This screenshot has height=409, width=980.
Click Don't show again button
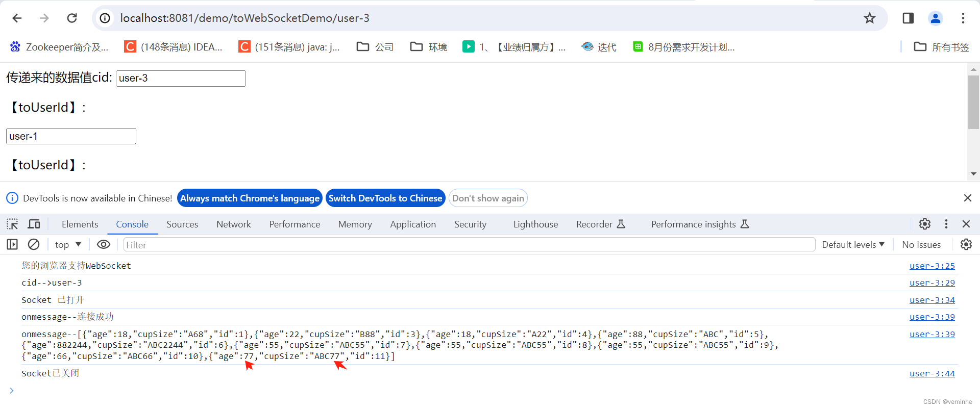click(488, 198)
